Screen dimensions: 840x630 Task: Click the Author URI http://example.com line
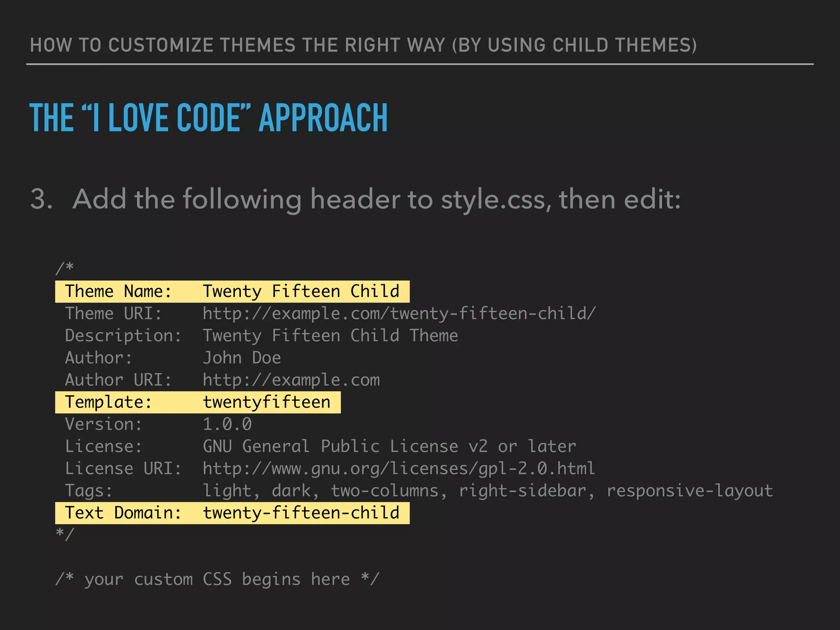222,380
